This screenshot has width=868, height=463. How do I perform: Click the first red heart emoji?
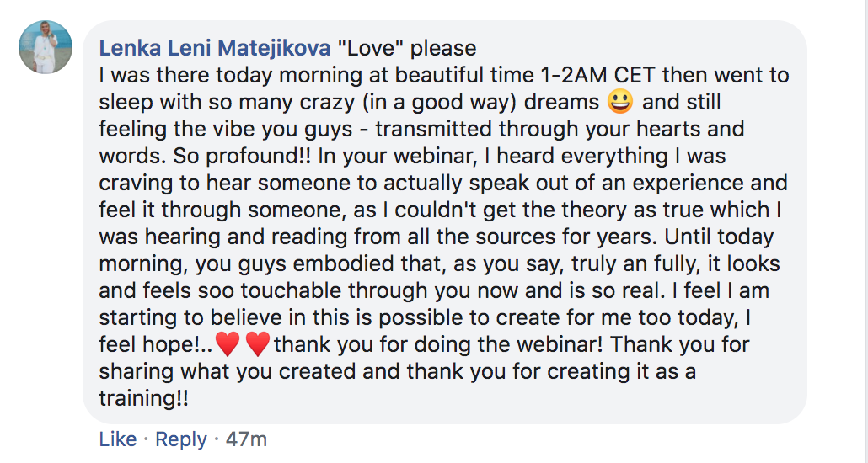tap(228, 344)
